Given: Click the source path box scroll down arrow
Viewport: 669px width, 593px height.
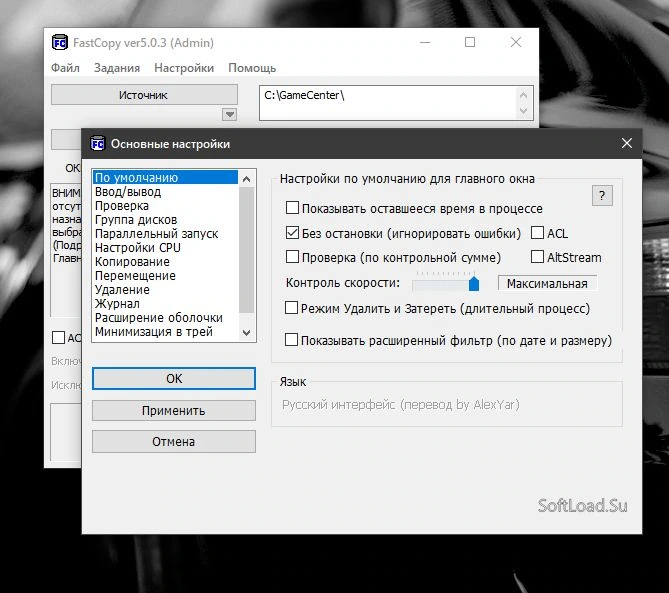Looking at the screenshot, I should coord(524,111).
